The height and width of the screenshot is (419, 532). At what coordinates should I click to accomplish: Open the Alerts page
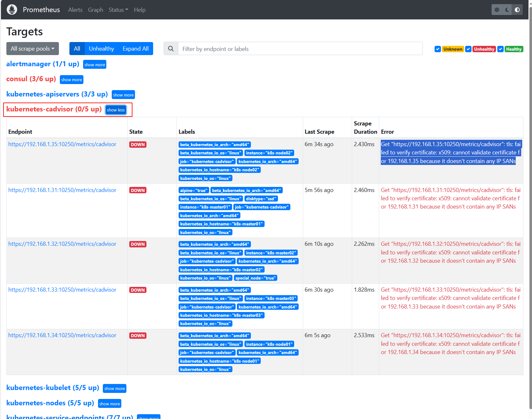coord(75,10)
